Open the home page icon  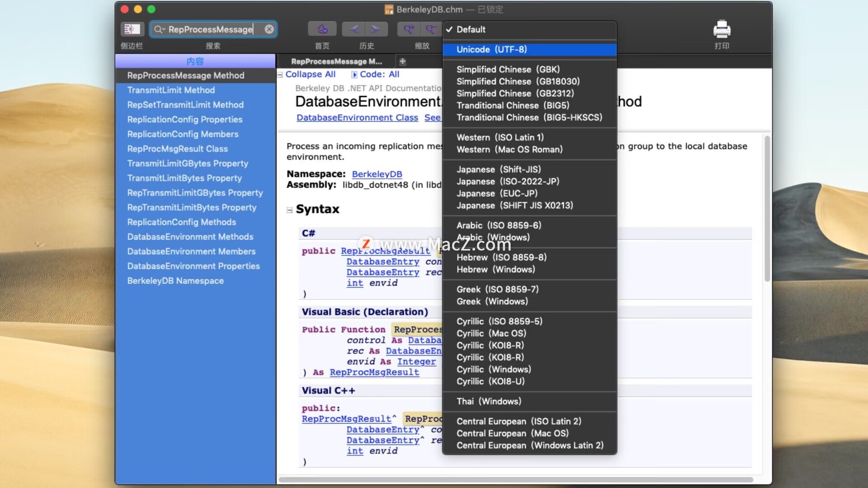pyautogui.click(x=322, y=29)
